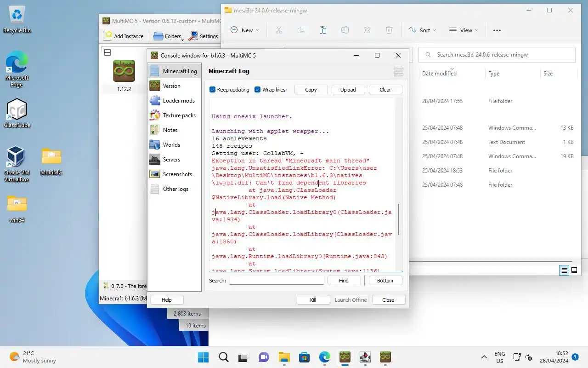Open win64 folder on desktop
Image resolution: width=588 pixels, height=368 pixels.
tap(17, 209)
